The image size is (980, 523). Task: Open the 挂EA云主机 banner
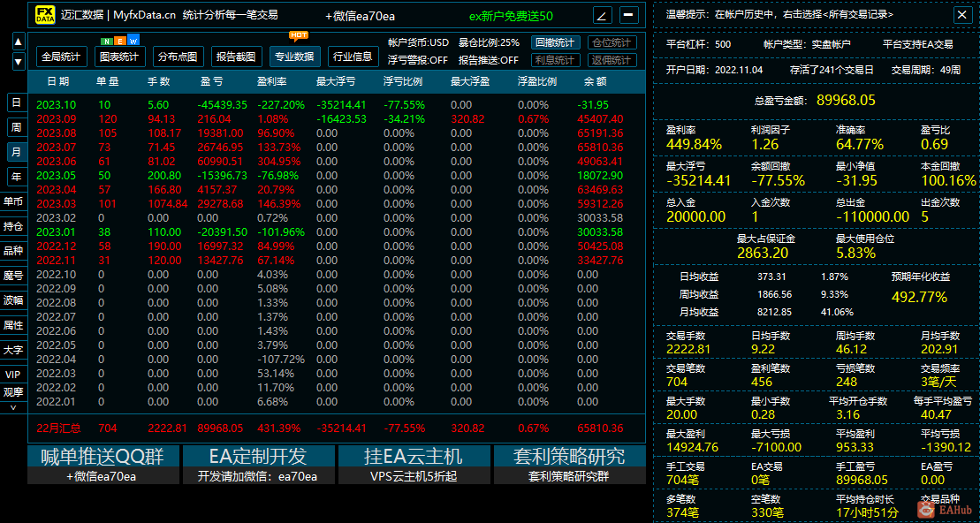[414, 456]
